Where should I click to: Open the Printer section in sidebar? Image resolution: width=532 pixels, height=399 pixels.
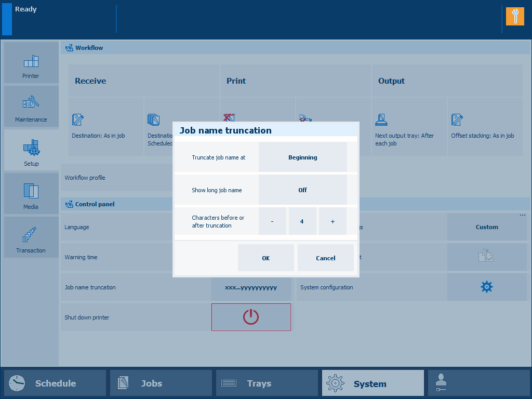pyautogui.click(x=31, y=63)
